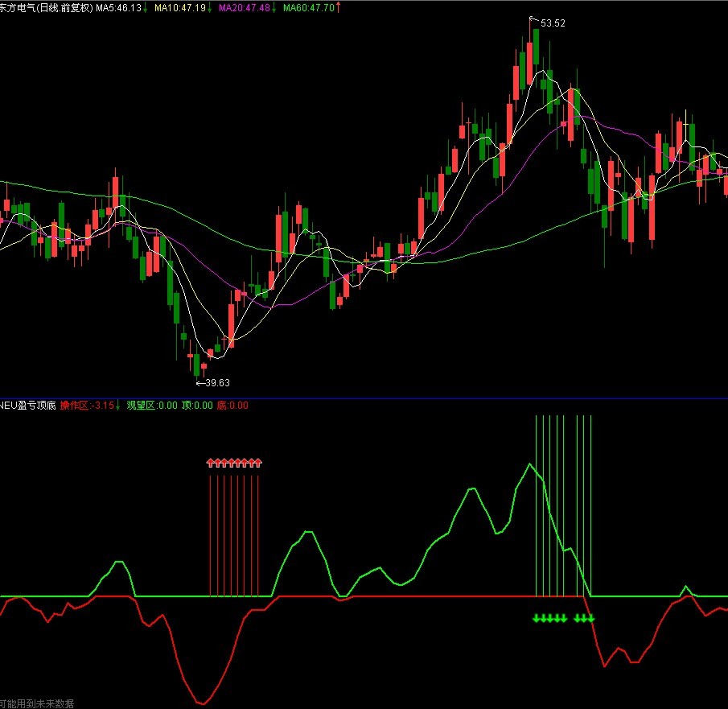The image size is (728, 709).
Task: Click the 底:0.00 value
Action: [232, 406]
